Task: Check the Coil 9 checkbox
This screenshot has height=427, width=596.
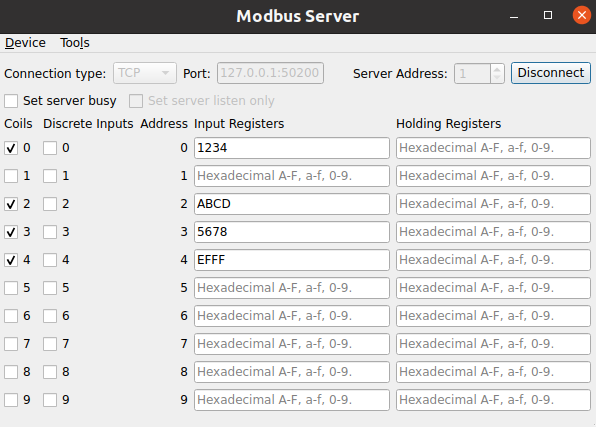Action: [11, 400]
